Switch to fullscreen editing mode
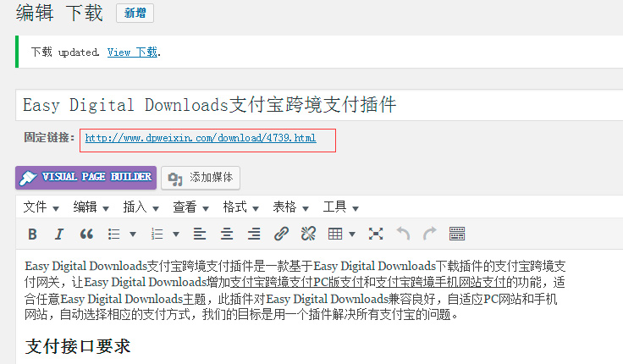This screenshot has width=623, height=364. [376, 234]
